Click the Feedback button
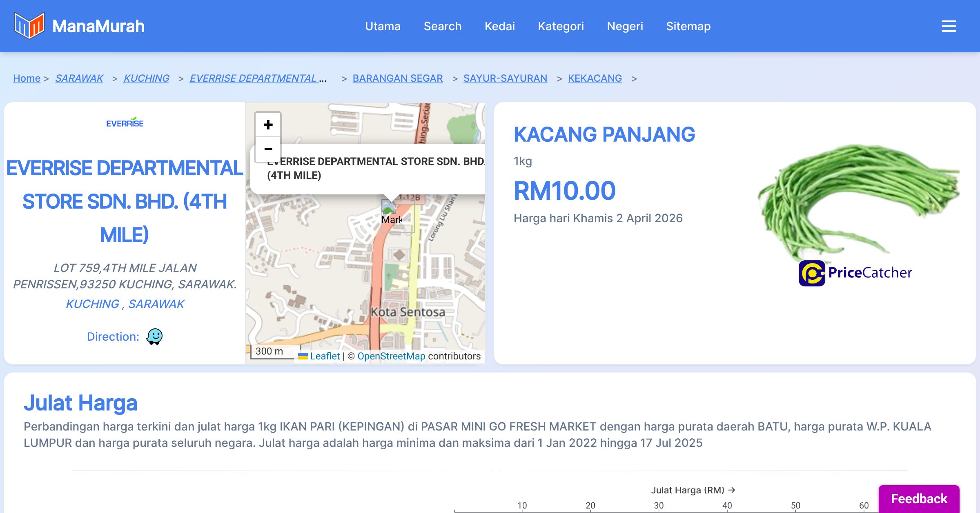Screen dimensions: 980x513 click(919, 499)
